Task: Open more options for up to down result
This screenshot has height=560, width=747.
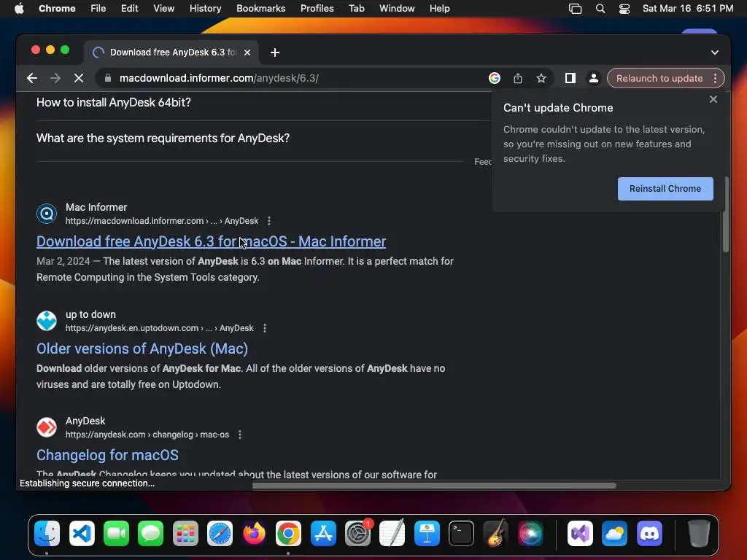Action: click(x=264, y=328)
